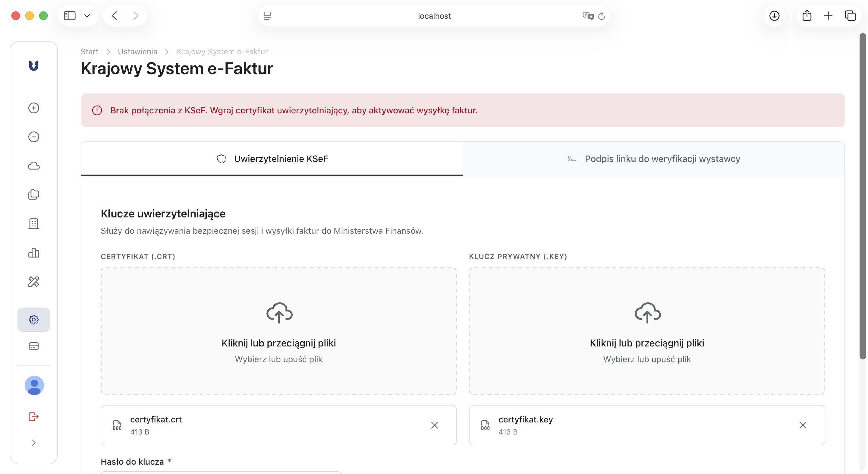Open the user avatar profile
The image size is (868, 474).
point(34,385)
